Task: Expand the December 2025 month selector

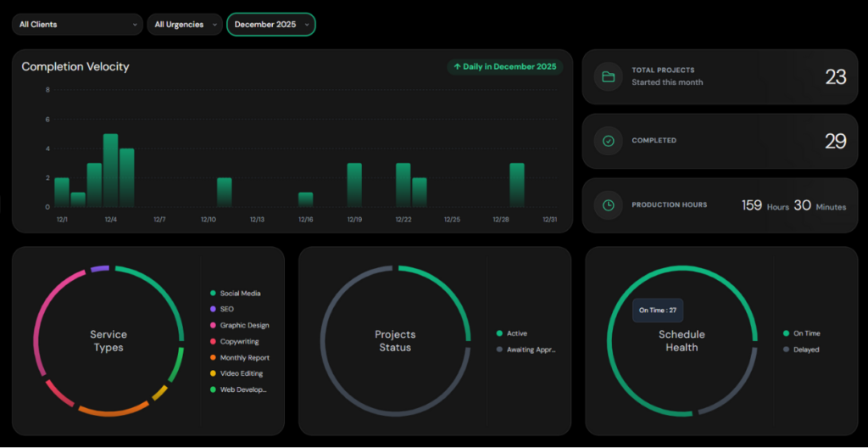Action: point(270,25)
